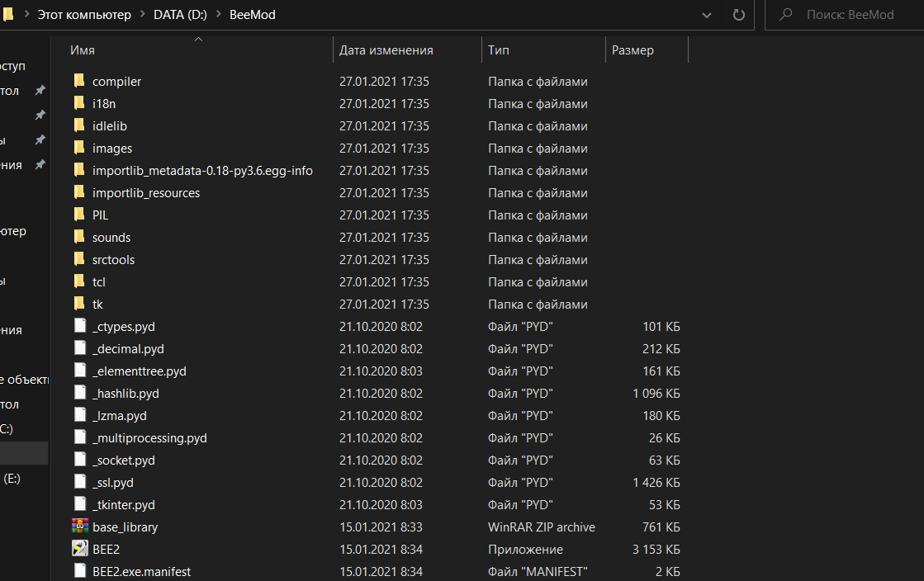Click the refresh button in address bar

739,15
